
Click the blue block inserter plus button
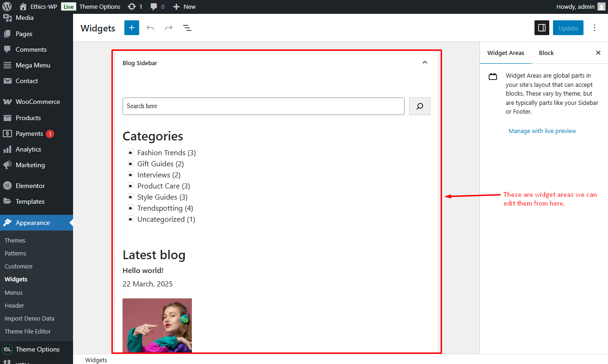pos(132,28)
